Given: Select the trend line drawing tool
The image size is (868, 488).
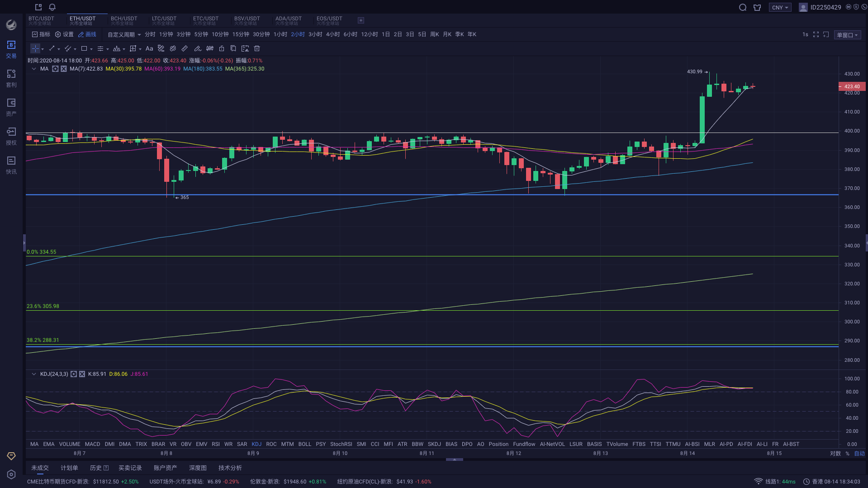Looking at the screenshot, I should (52, 48).
